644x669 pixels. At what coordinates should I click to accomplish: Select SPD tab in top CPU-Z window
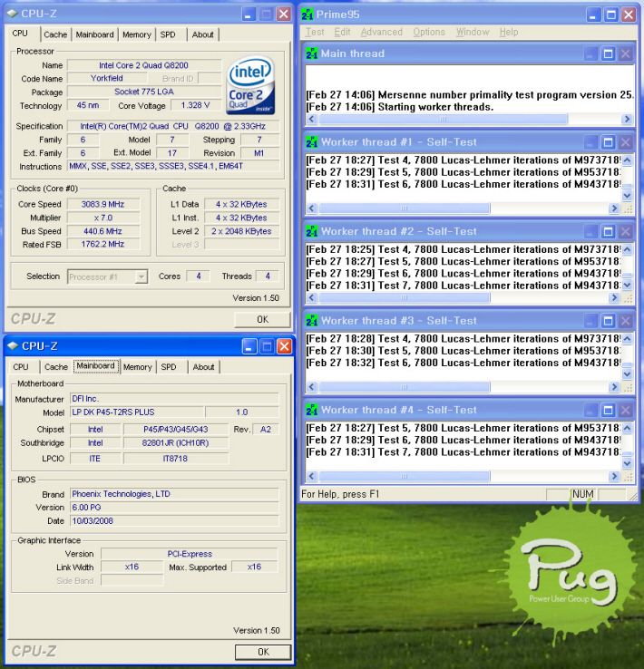pos(168,34)
